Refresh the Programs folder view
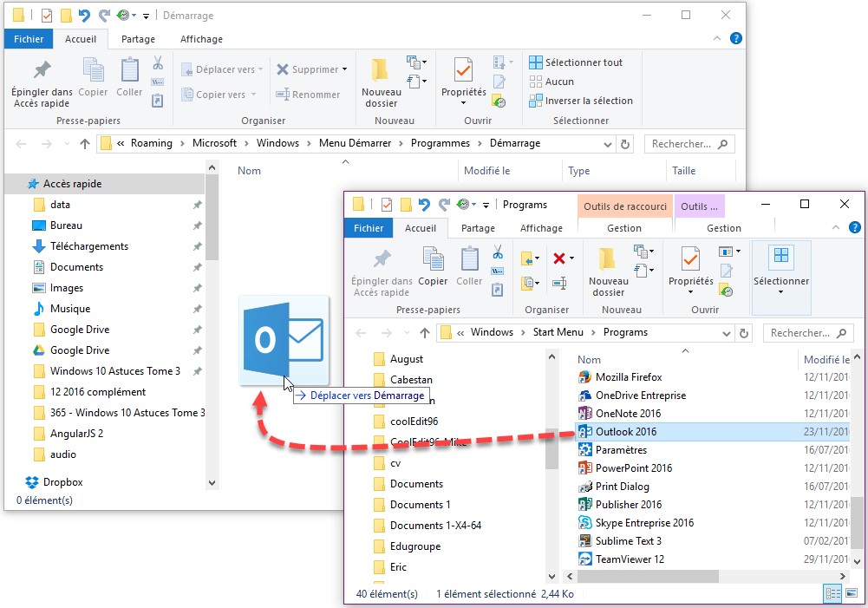 point(743,332)
